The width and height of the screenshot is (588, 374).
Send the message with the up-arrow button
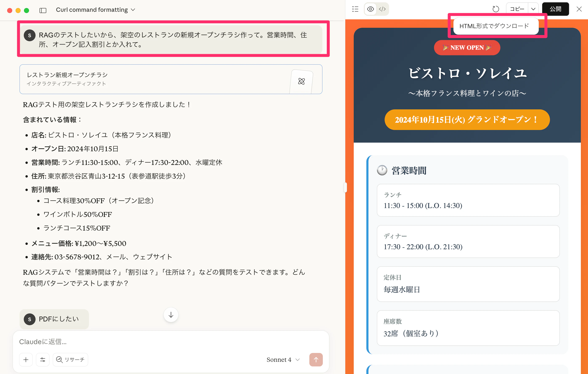pos(316,359)
